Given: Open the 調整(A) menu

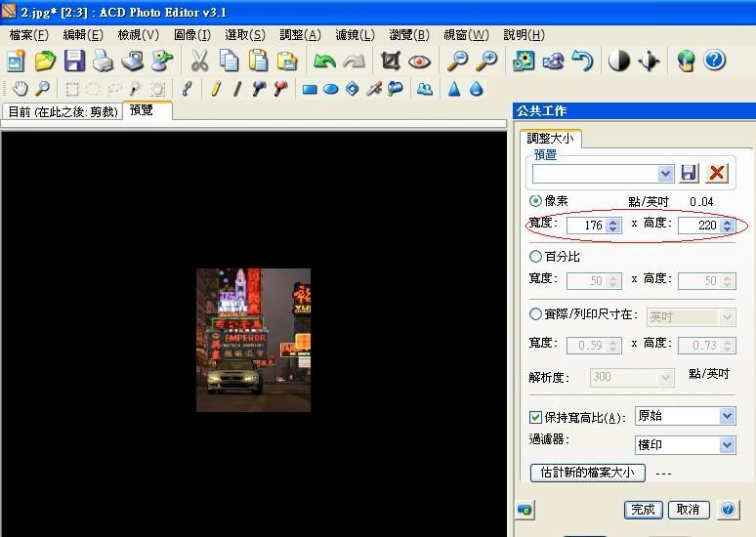Looking at the screenshot, I should 300,35.
